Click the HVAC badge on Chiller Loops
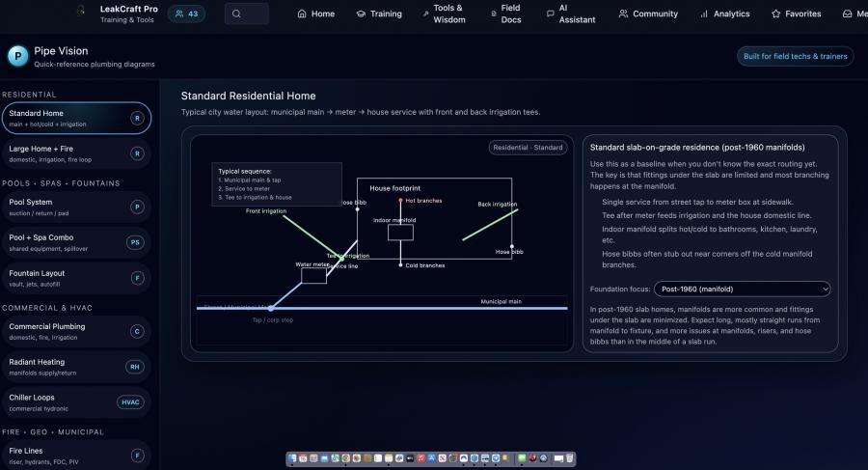Viewport: 868px width, 470px height. coord(130,402)
